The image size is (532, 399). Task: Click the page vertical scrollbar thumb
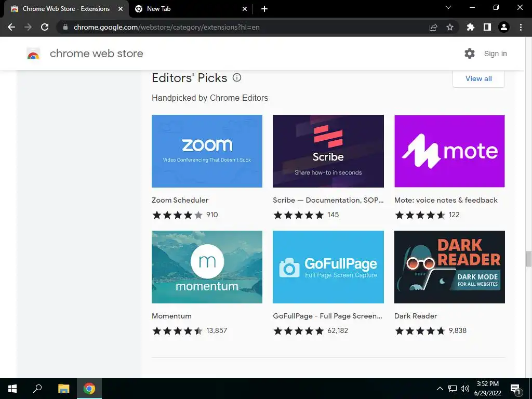528,259
